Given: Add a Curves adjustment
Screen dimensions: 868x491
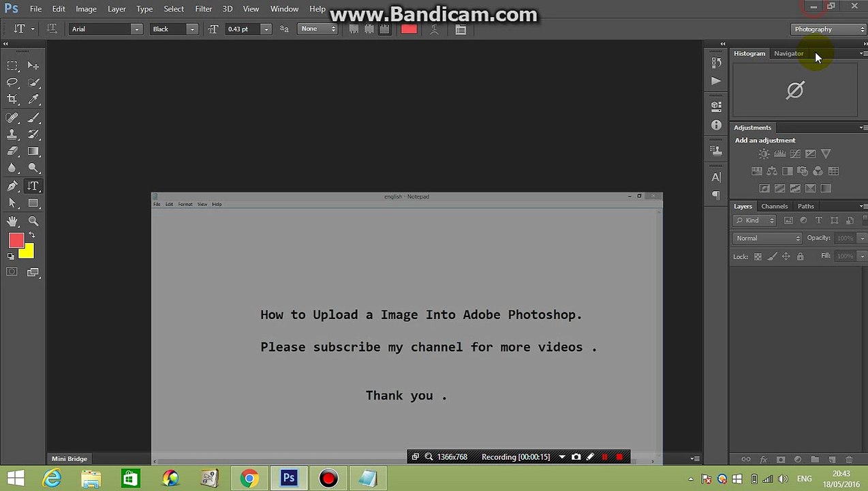Looking at the screenshot, I should point(795,154).
